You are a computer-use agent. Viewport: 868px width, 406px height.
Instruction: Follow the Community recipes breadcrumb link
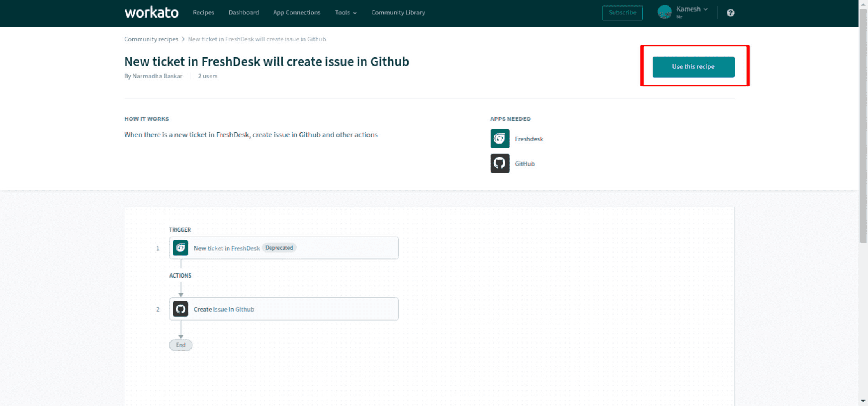coord(151,39)
